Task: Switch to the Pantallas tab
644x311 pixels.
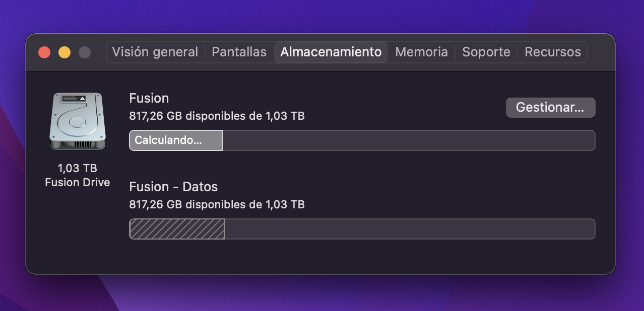Action: [x=239, y=52]
